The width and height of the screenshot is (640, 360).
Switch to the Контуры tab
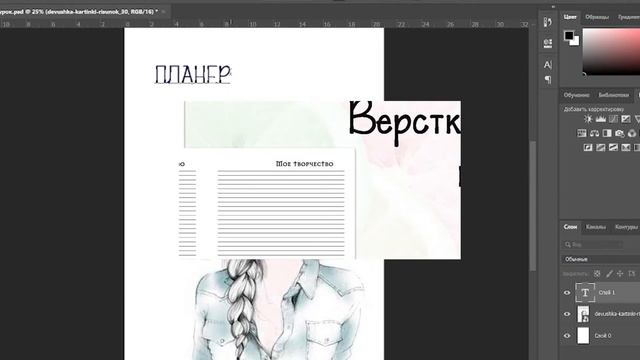pos(626,227)
